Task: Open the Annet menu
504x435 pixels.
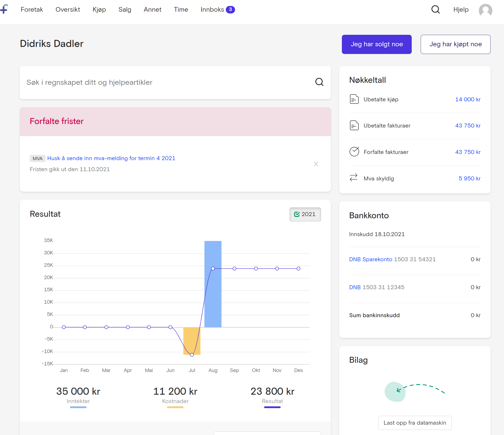Action: click(152, 9)
